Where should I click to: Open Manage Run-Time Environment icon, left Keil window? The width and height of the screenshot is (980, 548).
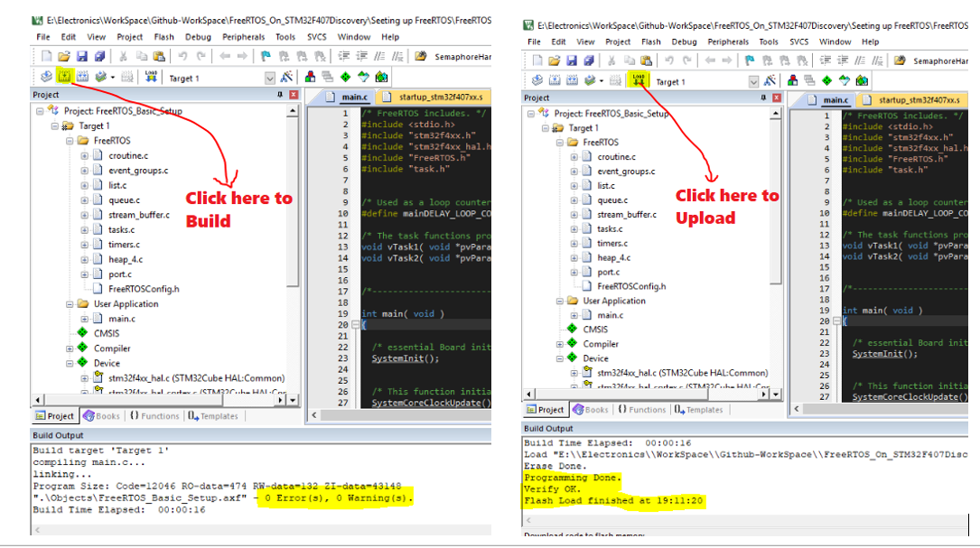pyautogui.click(x=346, y=77)
